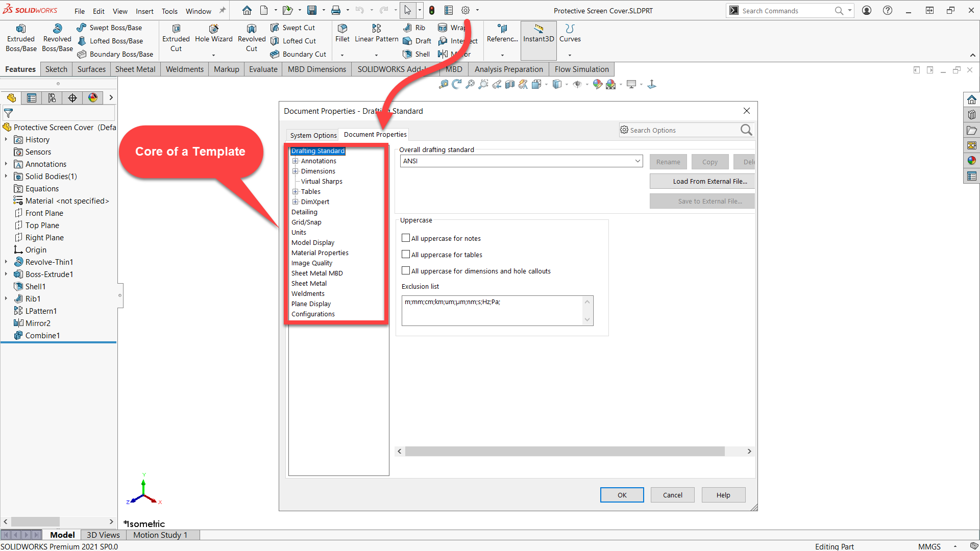Select Units in the properties tree
980x551 pixels.
[x=299, y=233]
